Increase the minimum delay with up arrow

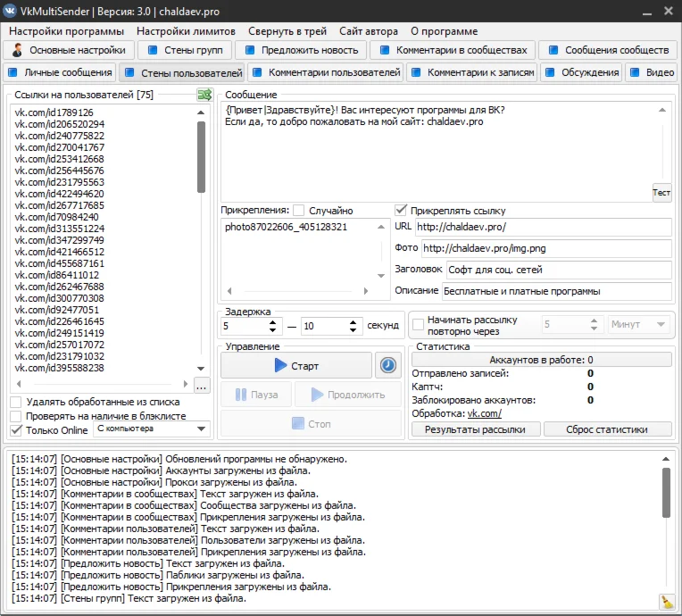click(274, 320)
